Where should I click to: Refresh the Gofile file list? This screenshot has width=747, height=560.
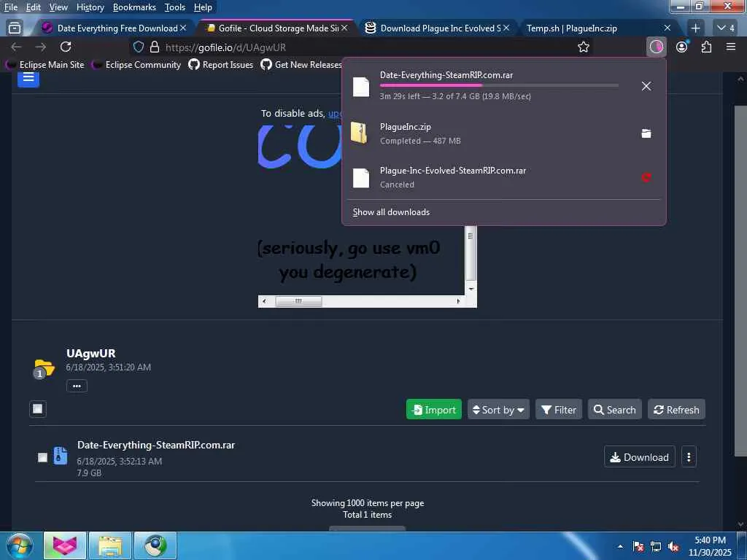[676, 410]
